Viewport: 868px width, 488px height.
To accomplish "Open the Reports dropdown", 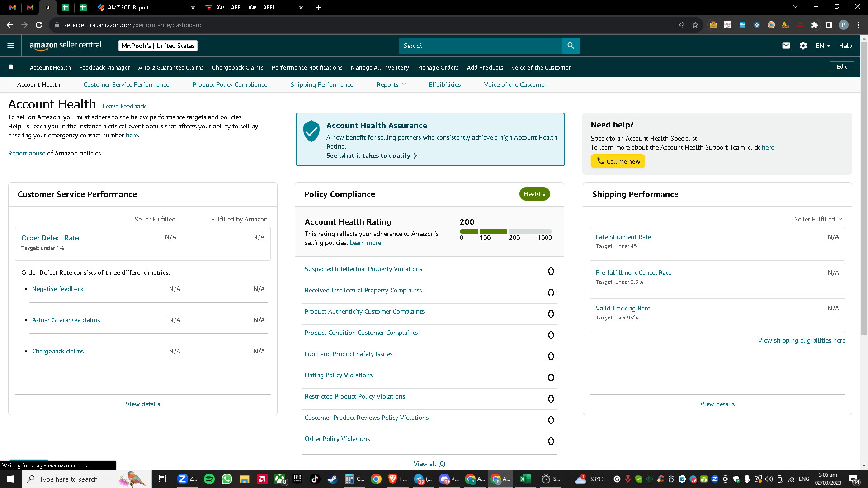I will [x=391, y=84].
